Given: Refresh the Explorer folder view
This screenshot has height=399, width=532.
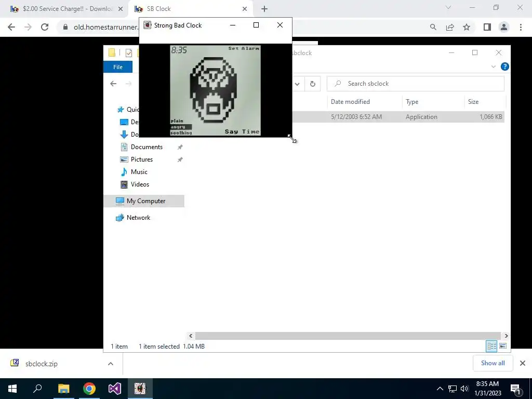Looking at the screenshot, I should pos(312,84).
